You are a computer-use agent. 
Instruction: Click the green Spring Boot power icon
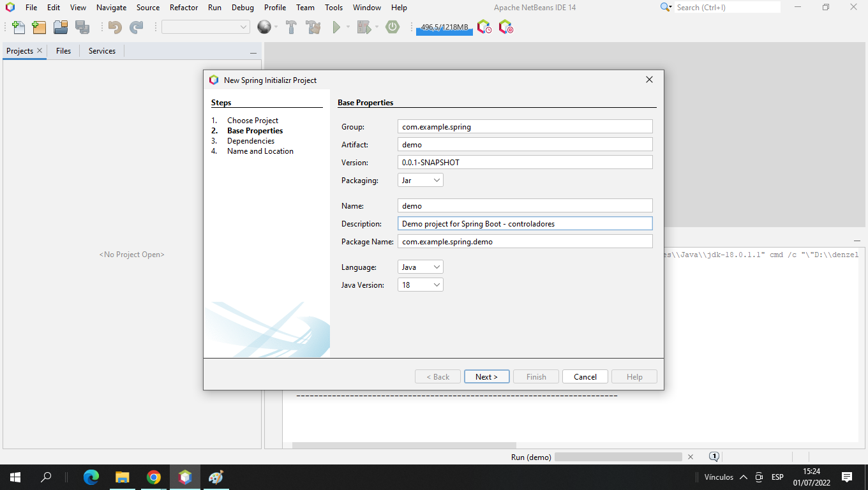pos(393,27)
